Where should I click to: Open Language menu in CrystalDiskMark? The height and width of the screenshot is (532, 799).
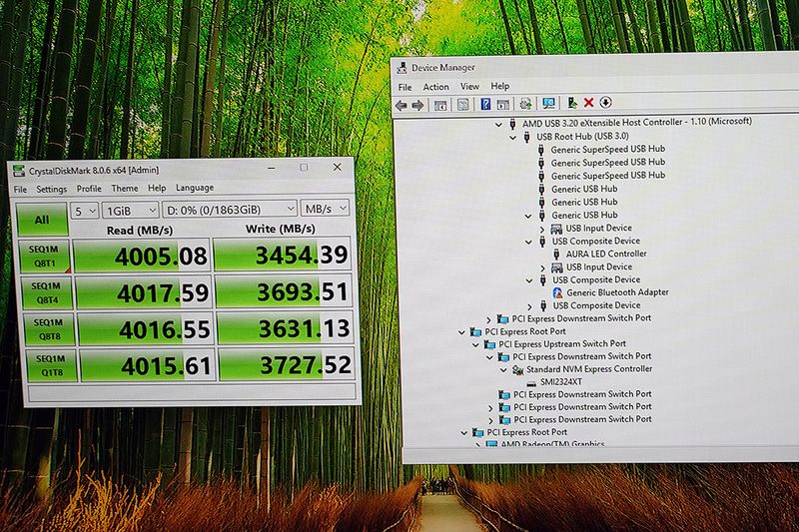point(195,188)
